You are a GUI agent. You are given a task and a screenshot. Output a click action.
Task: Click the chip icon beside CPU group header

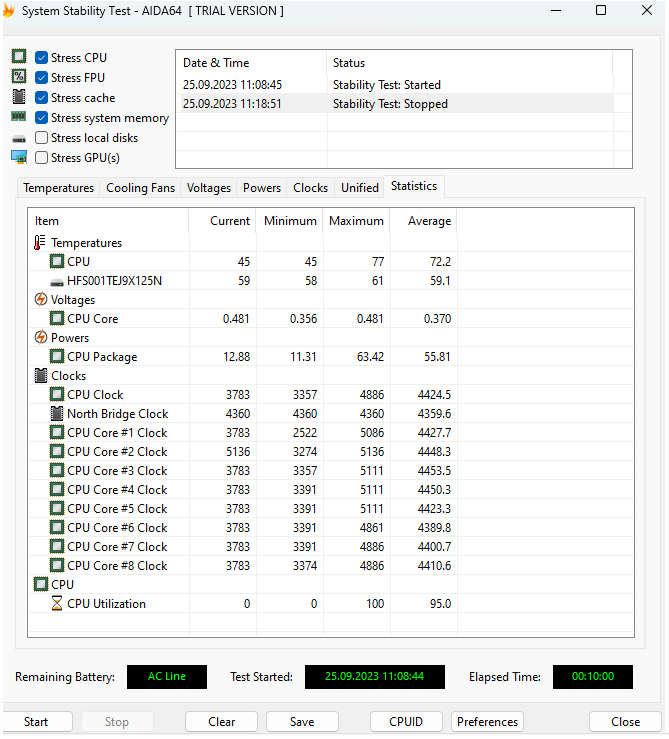click(x=41, y=584)
